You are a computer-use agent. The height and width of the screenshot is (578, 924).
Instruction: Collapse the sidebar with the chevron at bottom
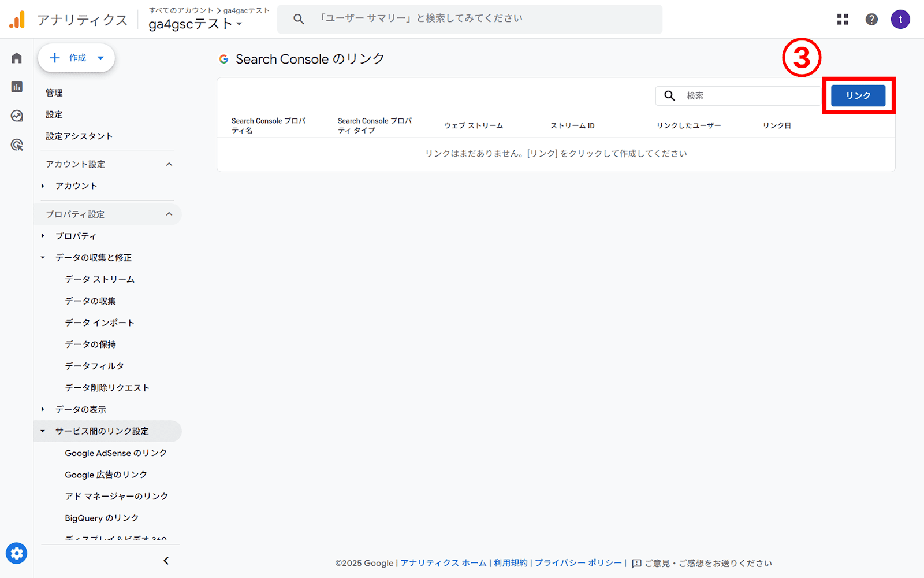pyautogui.click(x=166, y=560)
